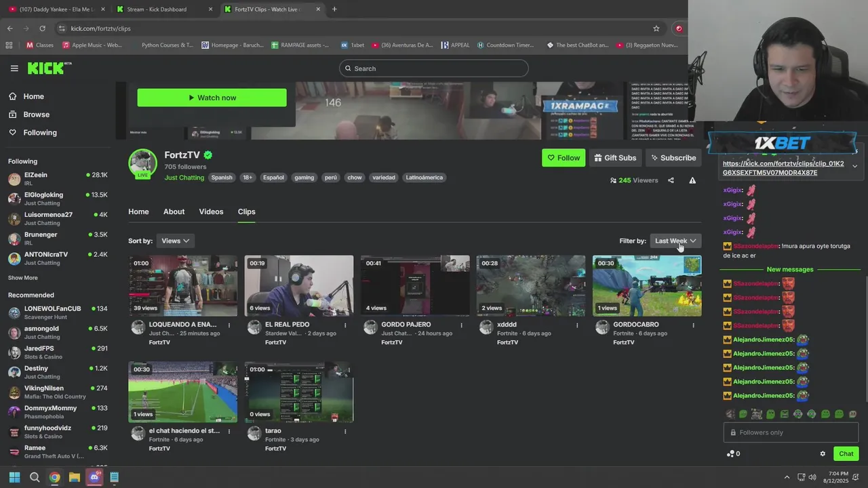Open asmongold recommended channel
Image resolution: width=868 pixels, height=488 pixels.
[58, 332]
